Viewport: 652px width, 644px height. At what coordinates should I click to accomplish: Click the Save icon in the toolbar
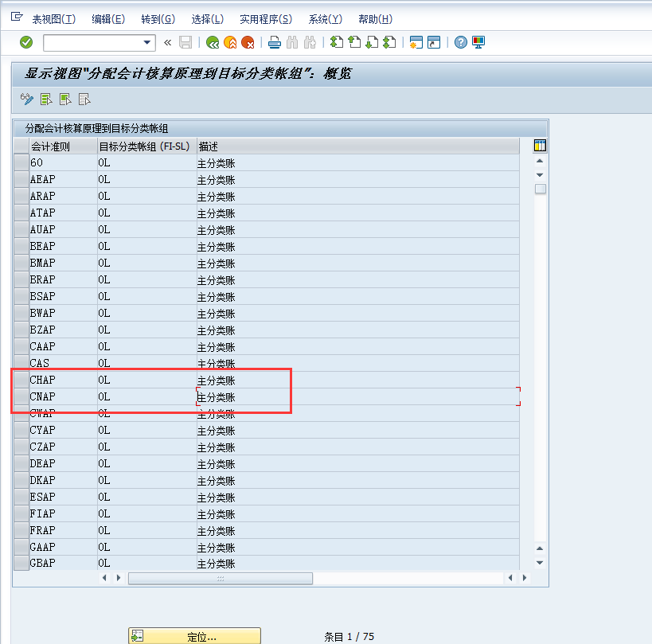click(187, 42)
